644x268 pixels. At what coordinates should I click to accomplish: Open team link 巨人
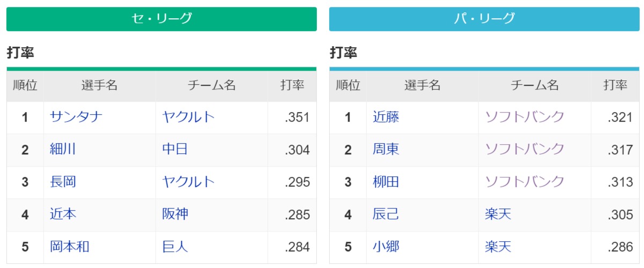coord(175,247)
